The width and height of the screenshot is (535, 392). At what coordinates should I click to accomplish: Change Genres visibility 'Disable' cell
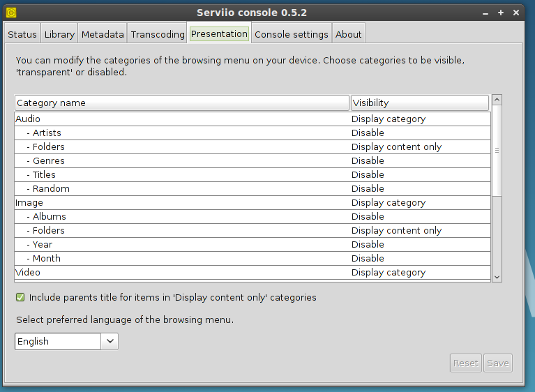tap(421, 160)
